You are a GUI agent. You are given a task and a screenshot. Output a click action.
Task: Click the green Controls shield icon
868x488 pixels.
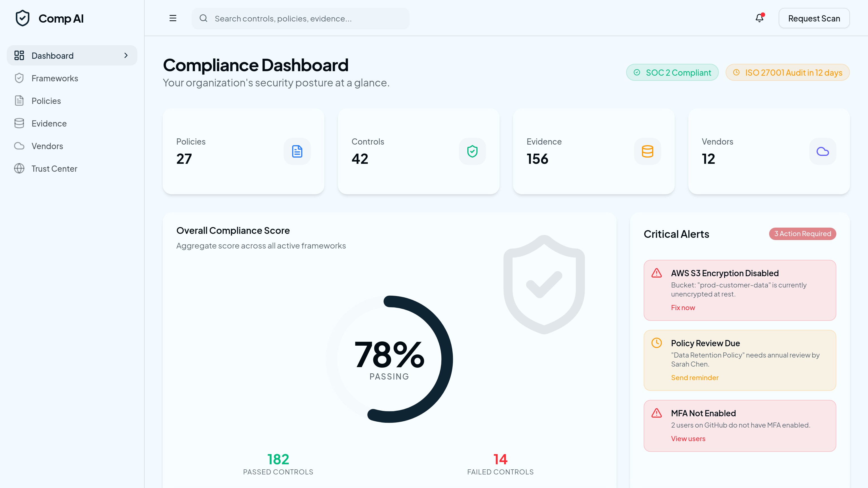[472, 151]
